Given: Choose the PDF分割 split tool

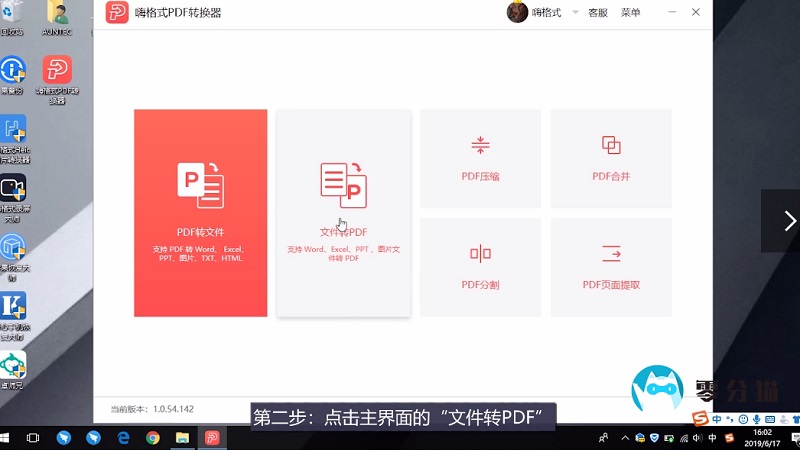Looking at the screenshot, I should coord(480,266).
